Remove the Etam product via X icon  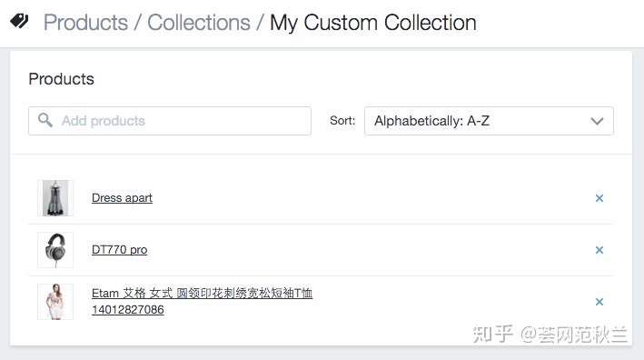(599, 302)
